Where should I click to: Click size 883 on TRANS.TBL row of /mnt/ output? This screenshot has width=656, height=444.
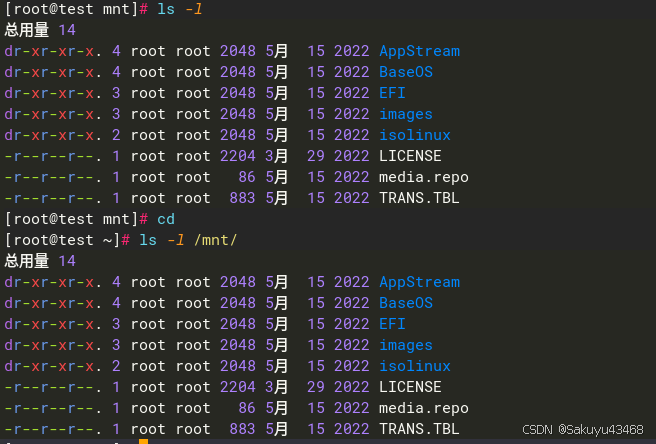[x=242, y=429]
